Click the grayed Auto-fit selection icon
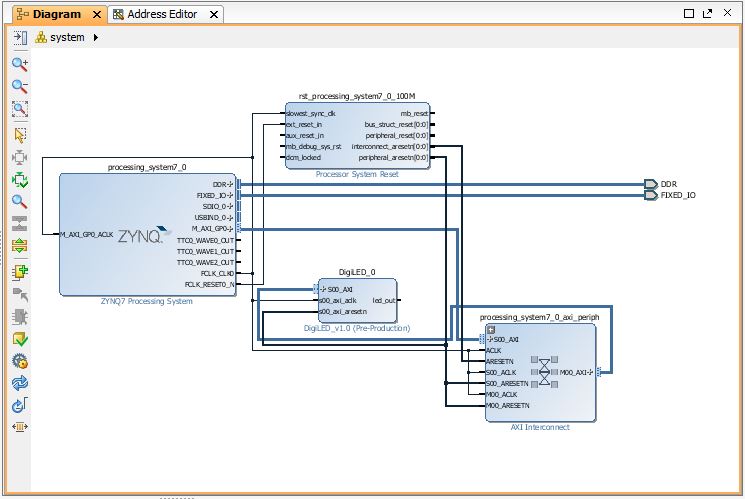This screenshot has width=745, height=499. click(x=19, y=157)
